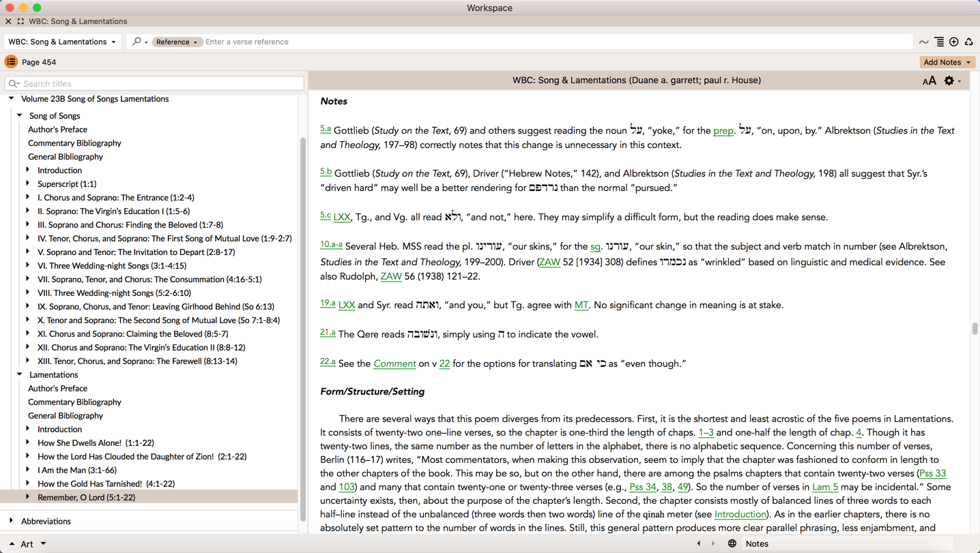
Task: Open the gear display settings menu
Action: (950, 81)
